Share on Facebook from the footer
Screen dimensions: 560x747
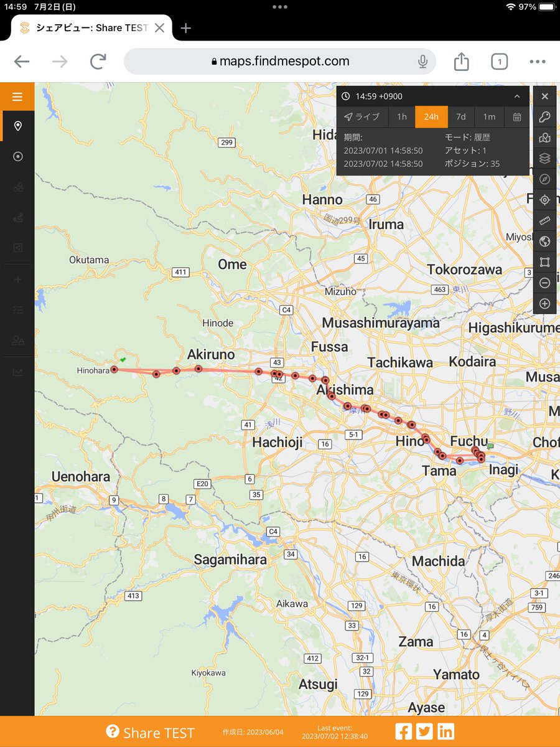[404, 731]
